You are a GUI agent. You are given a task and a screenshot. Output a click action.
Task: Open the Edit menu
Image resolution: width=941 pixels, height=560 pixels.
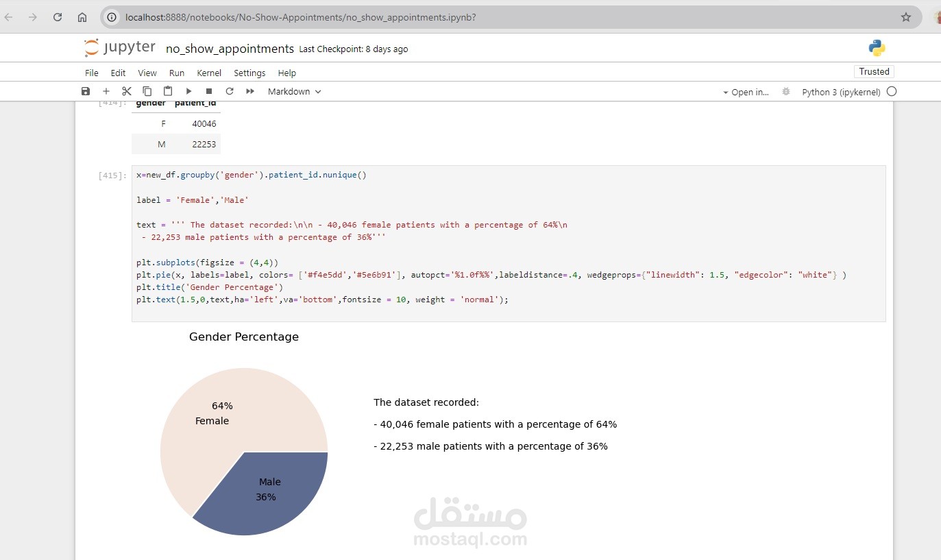tap(118, 73)
